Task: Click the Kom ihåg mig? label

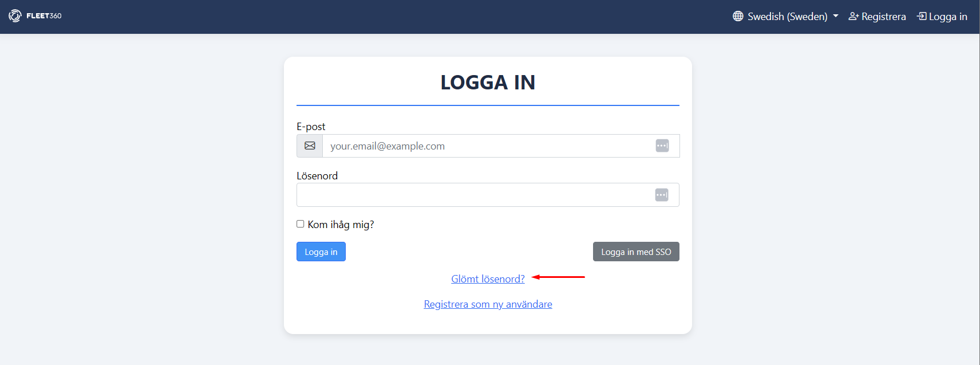Action: pyautogui.click(x=341, y=225)
